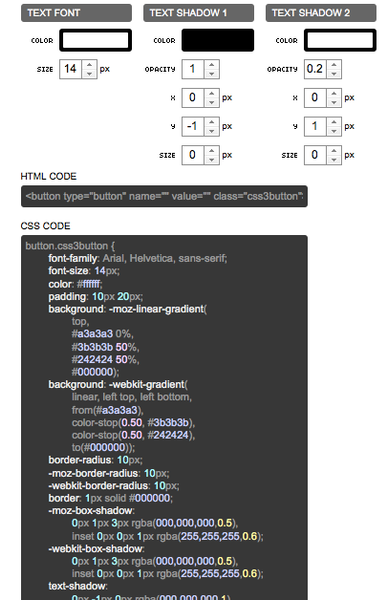
Task: Open the Text Font white color swatch
Action: 95,40
